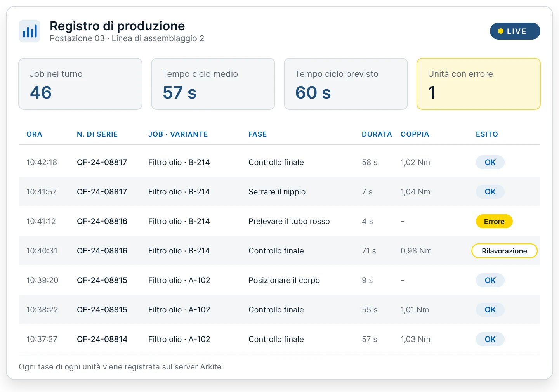Click the OK badge in the 10:37:27 row
The height and width of the screenshot is (392, 559).
point(490,339)
